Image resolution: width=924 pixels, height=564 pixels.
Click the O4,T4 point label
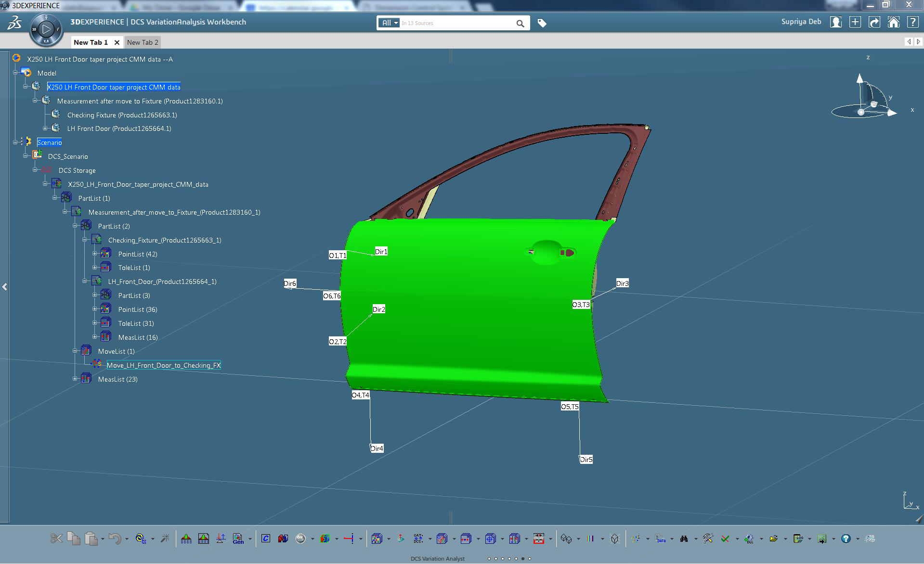pyautogui.click(x=360, y=395)
